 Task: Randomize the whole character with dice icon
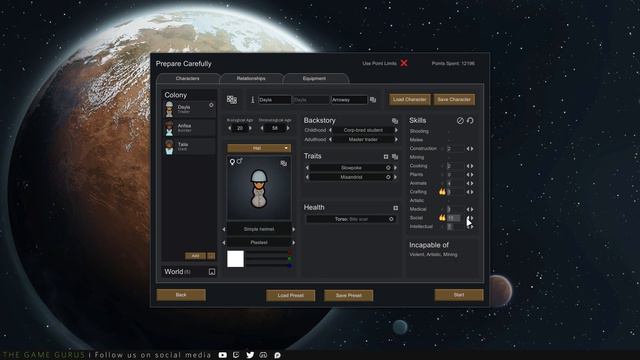point(232,100)
